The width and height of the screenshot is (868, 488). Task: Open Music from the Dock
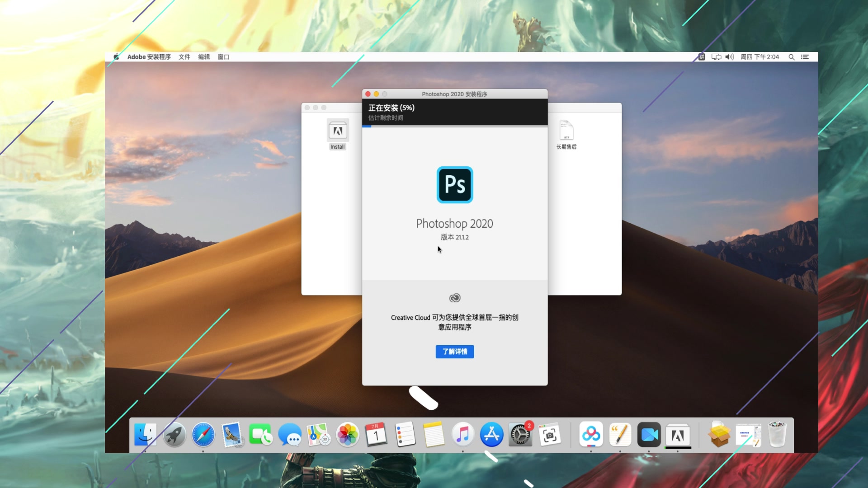tap(462, 435)
